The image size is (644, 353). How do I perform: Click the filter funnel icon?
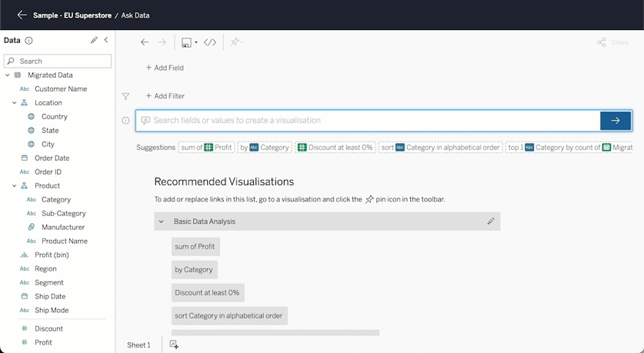click(x=125, y=96)
